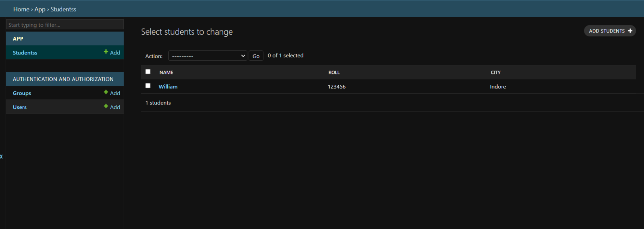The image size is (644, 229).
Task: Collapse the sidebar with the double-chevron
Action: 2,157
